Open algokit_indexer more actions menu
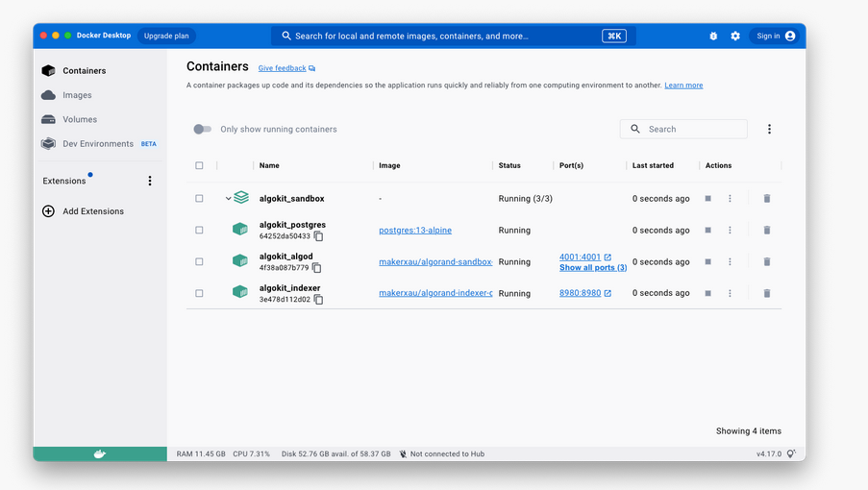Viewport: 868px width, 490px height. point(730,293)
